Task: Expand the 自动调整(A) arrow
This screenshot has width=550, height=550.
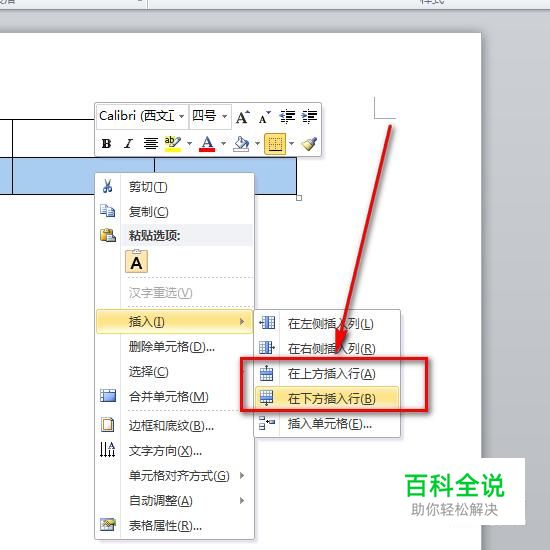Action: [242, 501]
